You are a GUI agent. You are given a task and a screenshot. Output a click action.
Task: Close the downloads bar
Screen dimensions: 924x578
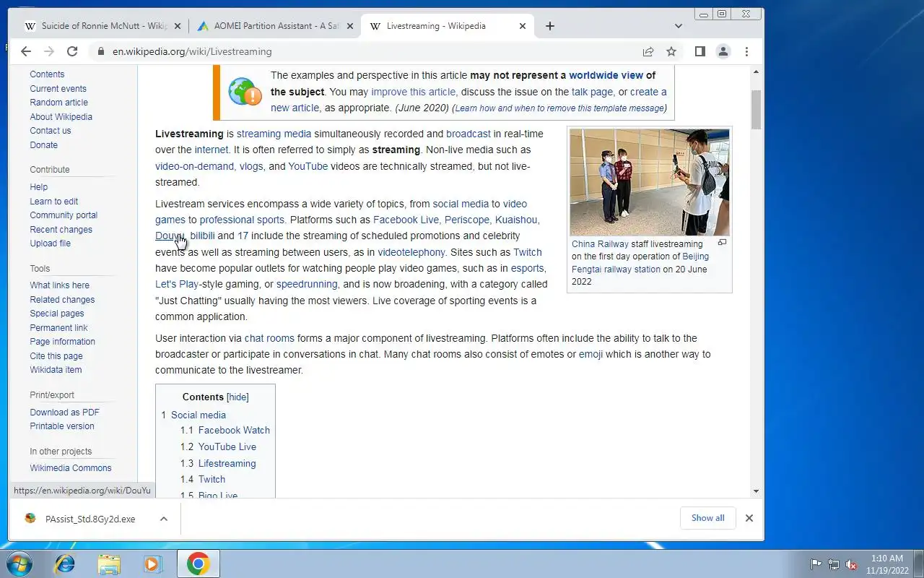(x=749, y=518)
